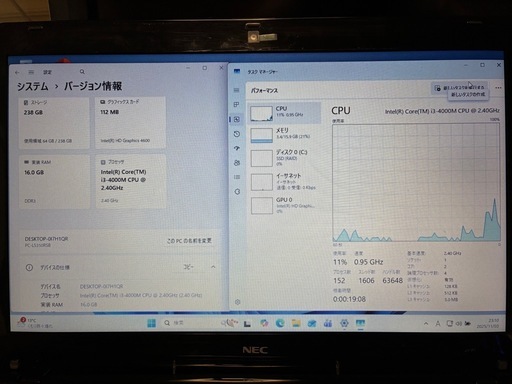Select イーサネット performance item

(284, 182)
